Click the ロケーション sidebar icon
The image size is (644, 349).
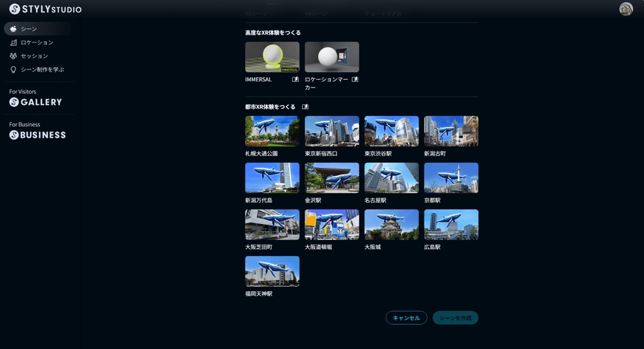coord(13,42)
